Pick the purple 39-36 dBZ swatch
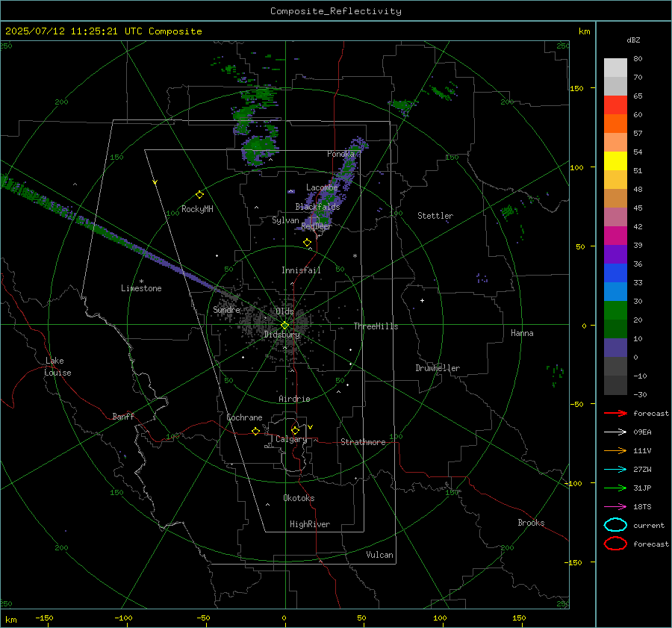Screen dimensions: 672x628 615,254
